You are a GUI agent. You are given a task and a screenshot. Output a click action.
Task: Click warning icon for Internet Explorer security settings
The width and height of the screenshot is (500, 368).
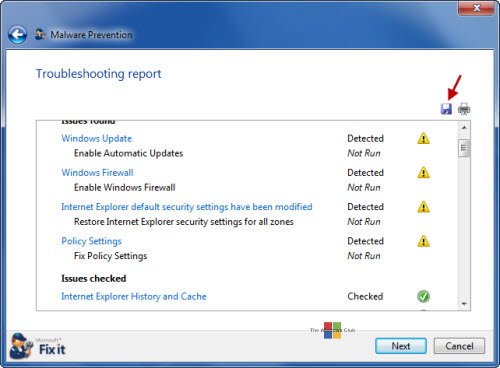(423, 207)
